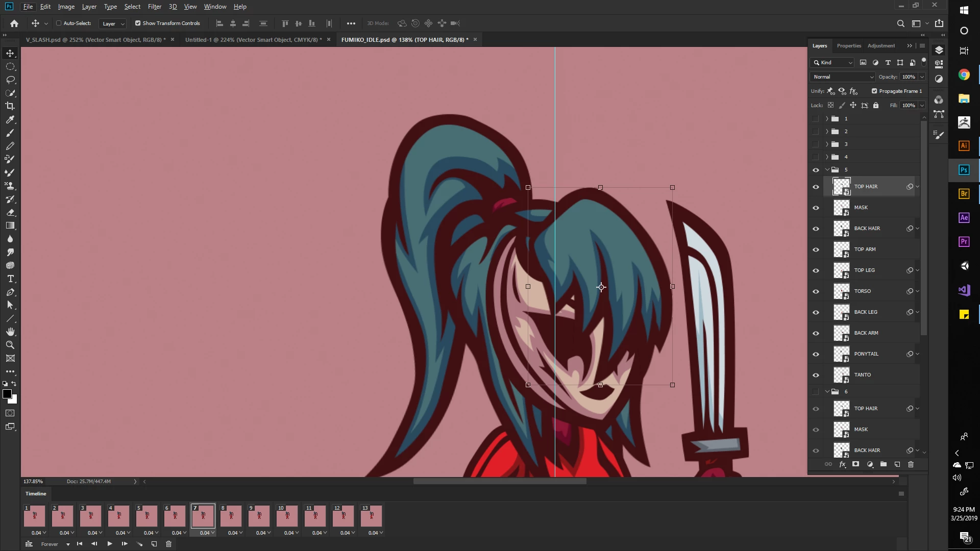Open the blend mode Normal dropdown
Screen dimensions: 980x551
(x=843, y=77)
